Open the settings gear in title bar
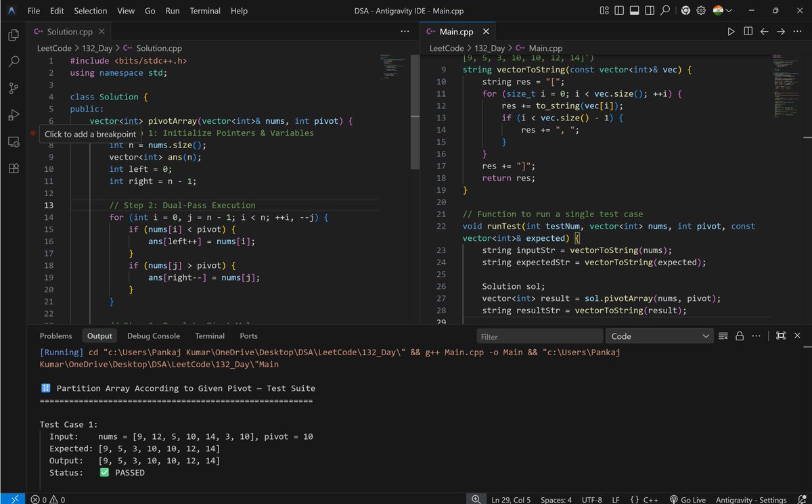 [701, 11]
